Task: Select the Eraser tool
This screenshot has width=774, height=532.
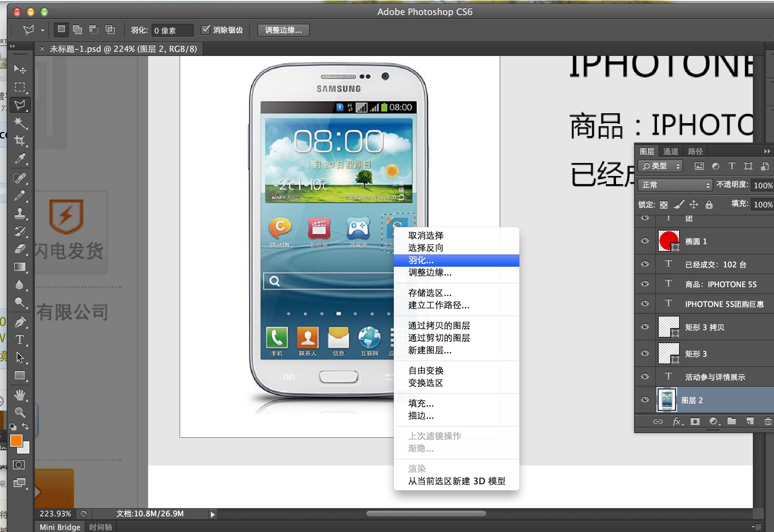Action: click(20, 249)
